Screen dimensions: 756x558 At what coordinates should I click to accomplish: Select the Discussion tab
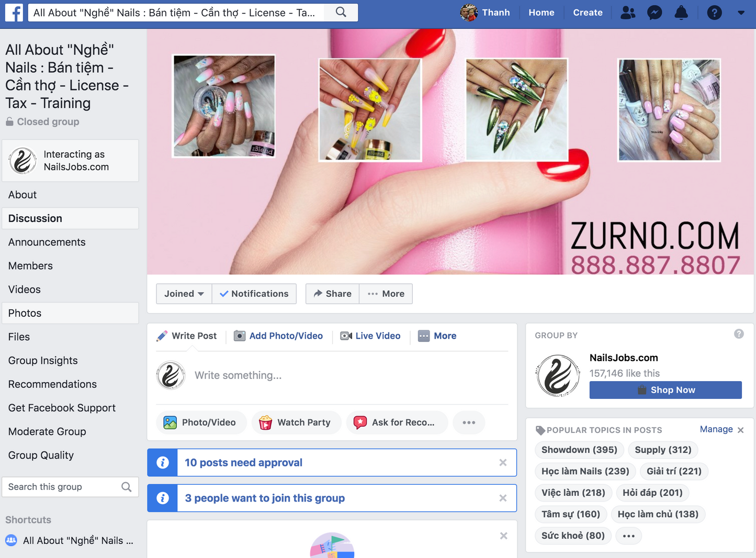(x=70, y=218)
